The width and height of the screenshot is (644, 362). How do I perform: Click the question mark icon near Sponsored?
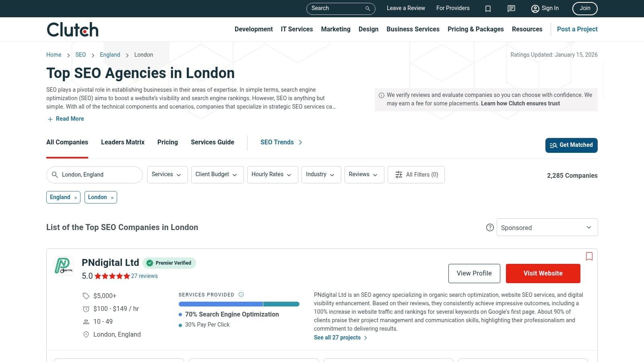(490, 227)
